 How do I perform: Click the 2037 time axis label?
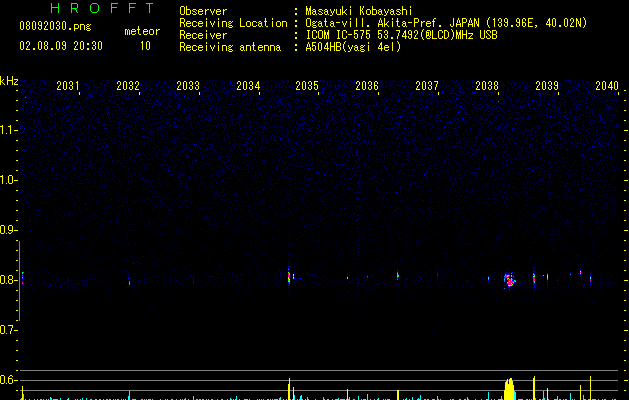(x=427, y=86)
